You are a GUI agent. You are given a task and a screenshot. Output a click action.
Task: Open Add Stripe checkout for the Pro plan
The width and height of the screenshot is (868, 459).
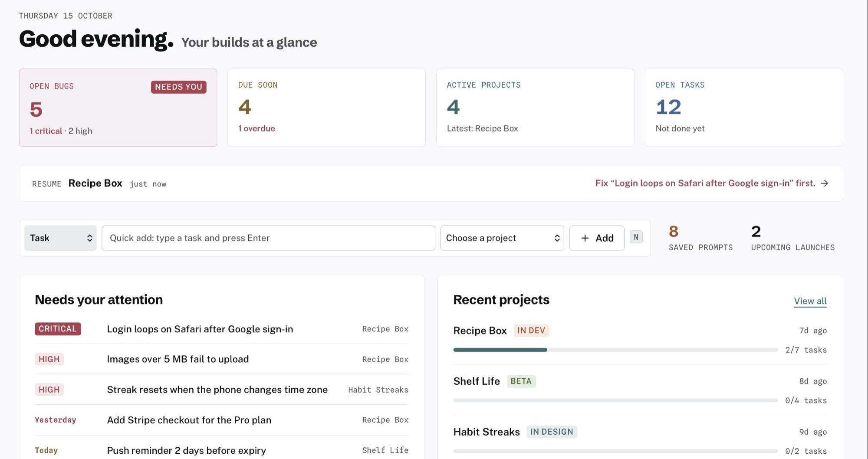point(221,420)
